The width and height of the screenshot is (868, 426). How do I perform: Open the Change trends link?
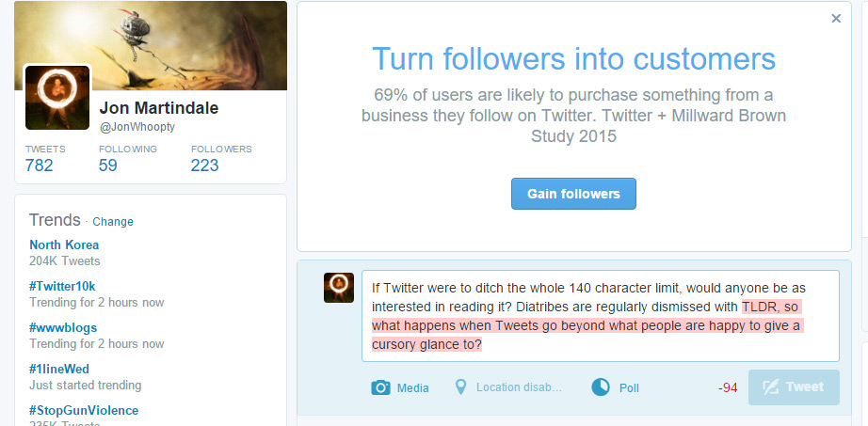coord(113,222)
